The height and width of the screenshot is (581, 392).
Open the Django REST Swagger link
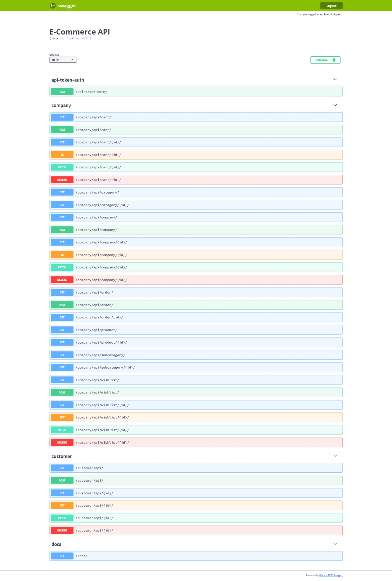[x=331, y=575]
